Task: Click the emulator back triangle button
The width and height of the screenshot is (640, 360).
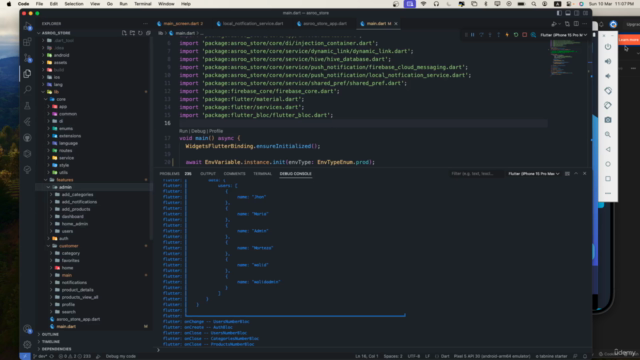Action: [608, 149]
